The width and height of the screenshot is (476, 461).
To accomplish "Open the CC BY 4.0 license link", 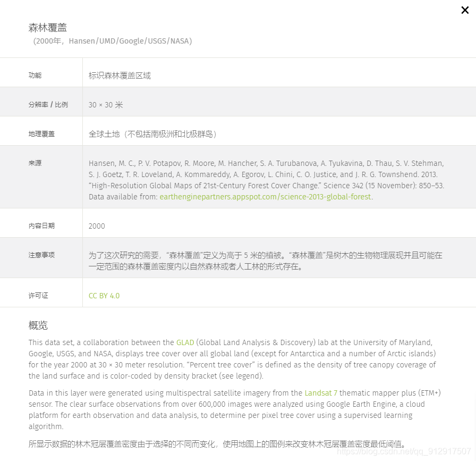I will point(104,296).
